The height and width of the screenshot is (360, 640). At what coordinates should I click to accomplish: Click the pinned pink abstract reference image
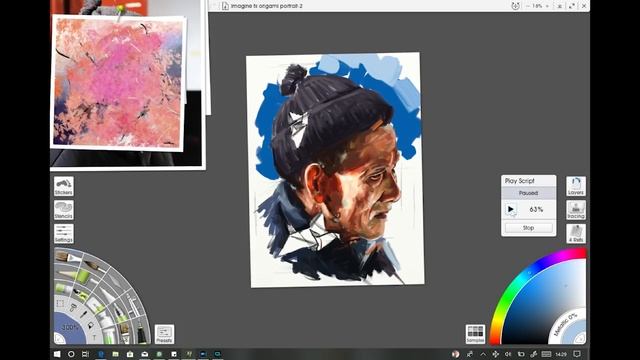coord(118,83)
